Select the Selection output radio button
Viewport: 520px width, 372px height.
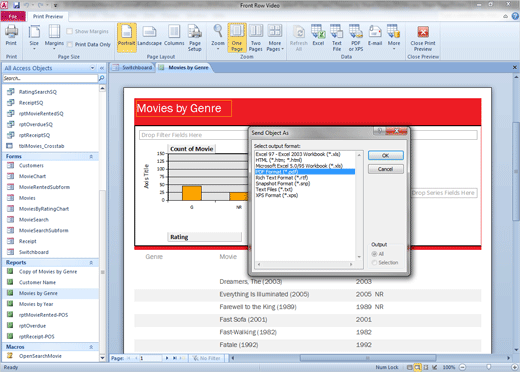click(x=374, y=263)
